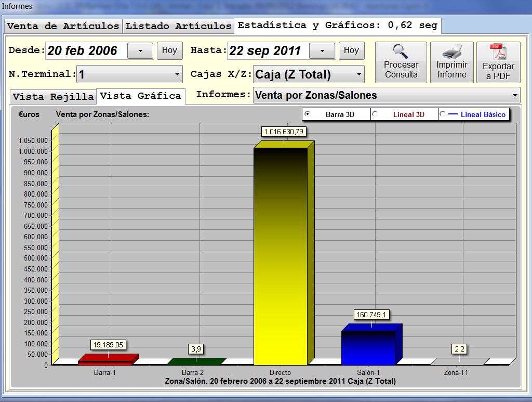
Task: Click the Desde date field text
Action: pos(83,51)
